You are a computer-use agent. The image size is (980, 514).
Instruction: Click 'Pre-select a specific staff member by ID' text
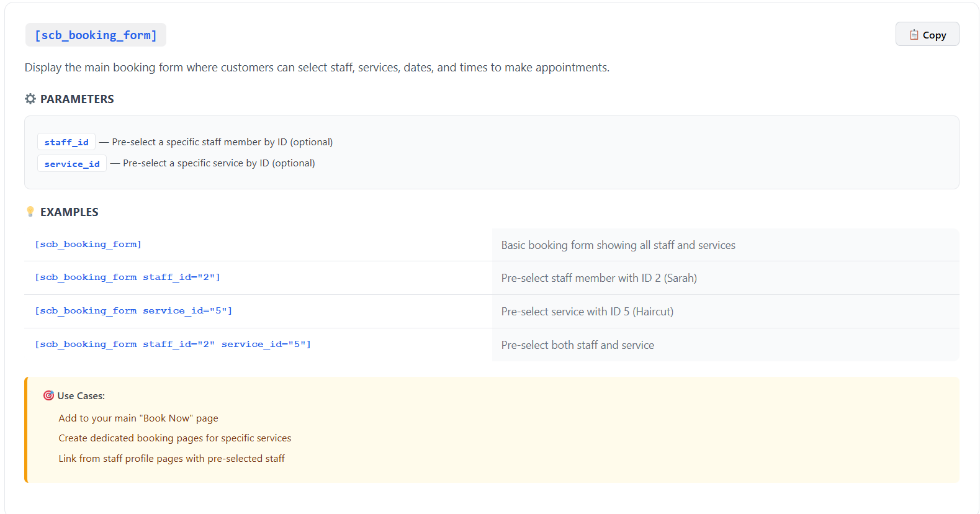click(222, 142)
